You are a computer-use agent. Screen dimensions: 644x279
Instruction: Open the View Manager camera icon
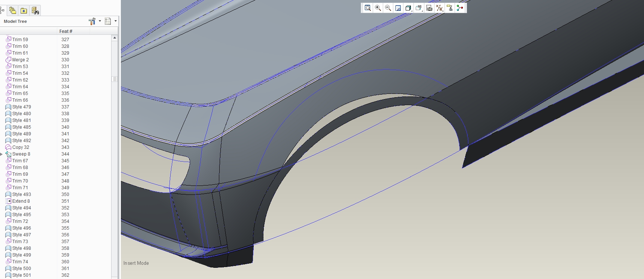[x=429, y=8]
